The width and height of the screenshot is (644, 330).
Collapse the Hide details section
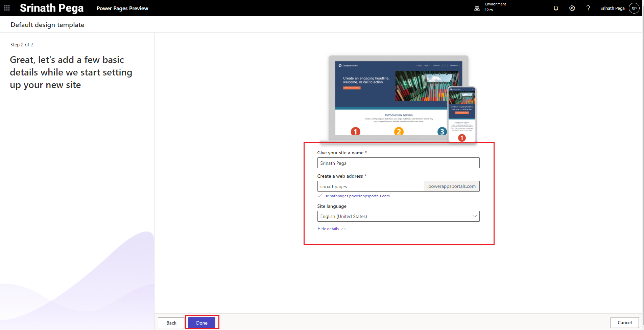coord(331,229)
